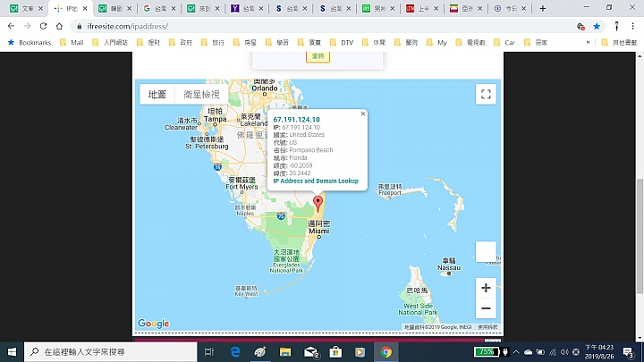Click the blue bookmark star icon

(x=597, y=26)
